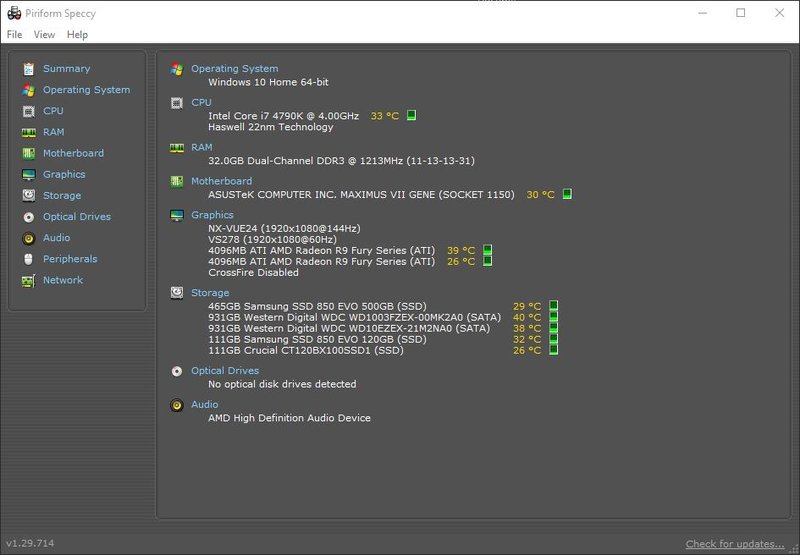Open the Help menu
The height and width of the screenshot is (555, 800).
tap(77, 35)
